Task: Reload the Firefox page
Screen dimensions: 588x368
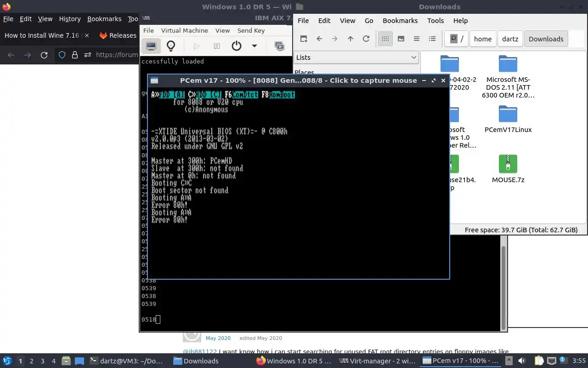Action: pyautogui.click(x=44, y=55)
